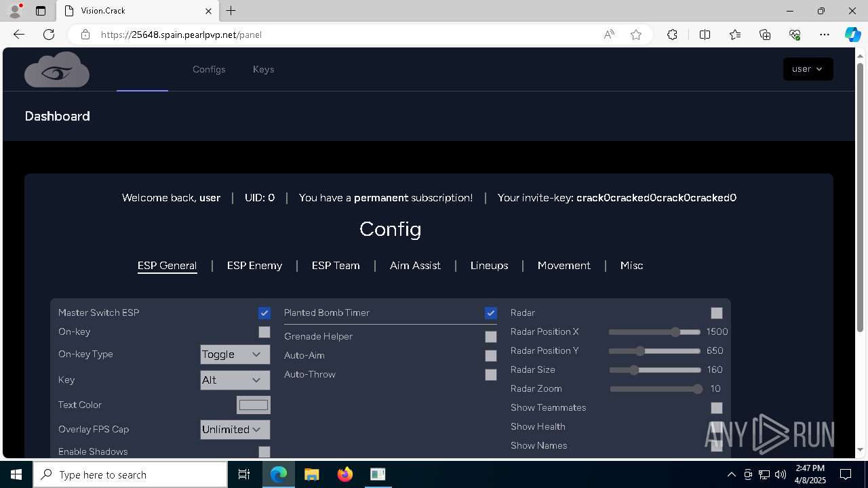Open Overlay FPS Cap dropdown

coord(235,430)
